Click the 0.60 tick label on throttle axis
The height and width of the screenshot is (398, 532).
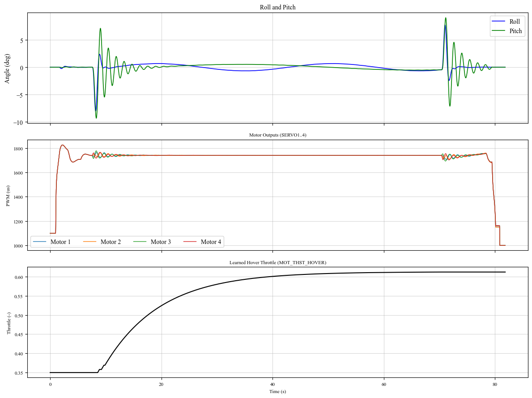click(19, 277)
